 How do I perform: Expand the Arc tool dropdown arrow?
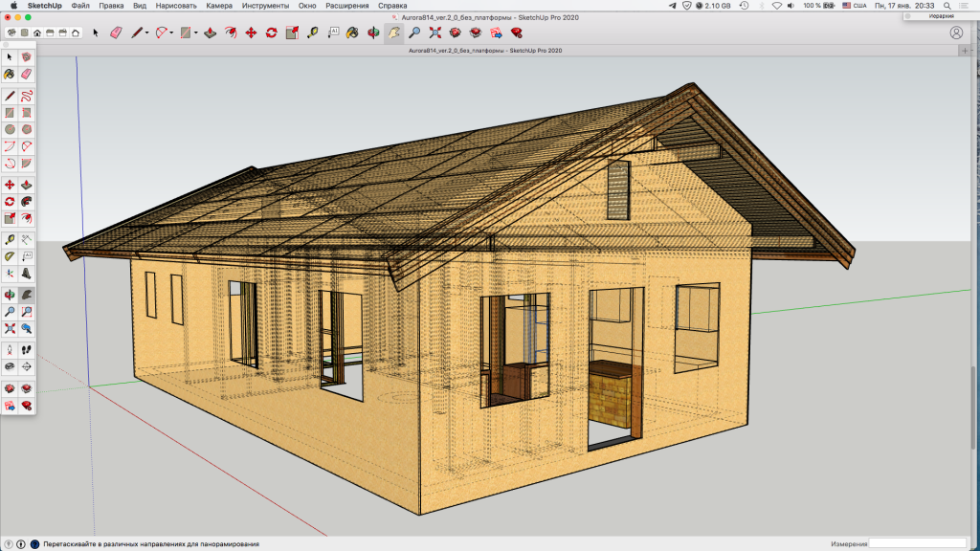171,33
